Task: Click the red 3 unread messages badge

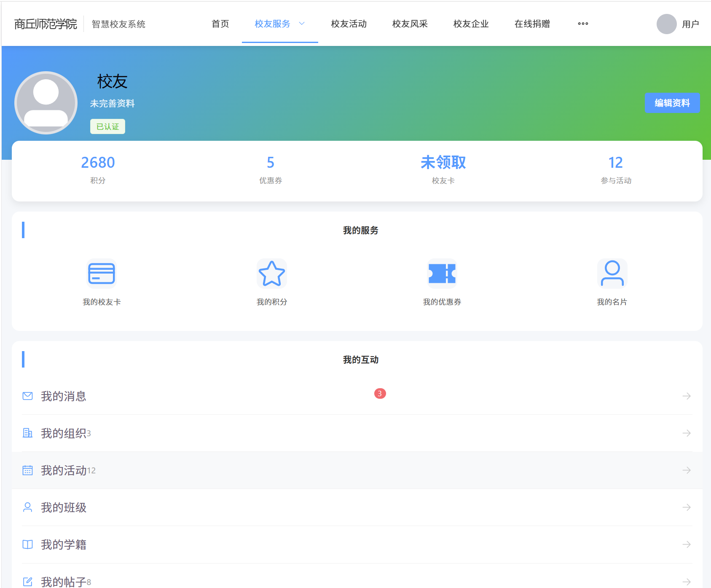Action: click(x=380, y=393)
